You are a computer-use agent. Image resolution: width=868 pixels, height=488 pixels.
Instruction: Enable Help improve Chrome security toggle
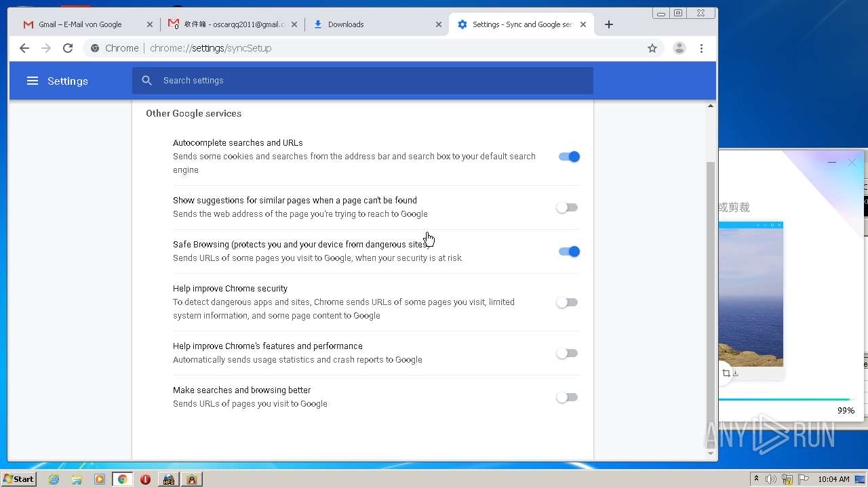[x=567, y=302]
